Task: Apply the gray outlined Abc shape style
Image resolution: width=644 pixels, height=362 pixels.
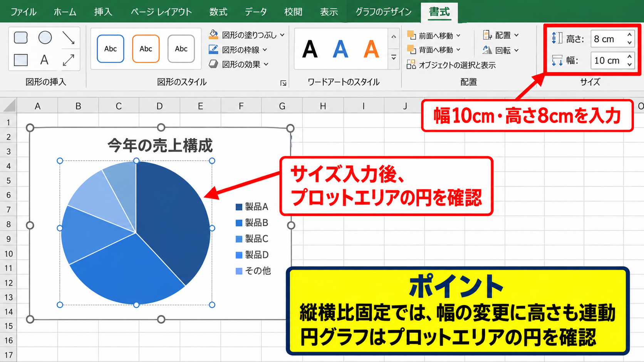Action: click(x=181, y=48)
